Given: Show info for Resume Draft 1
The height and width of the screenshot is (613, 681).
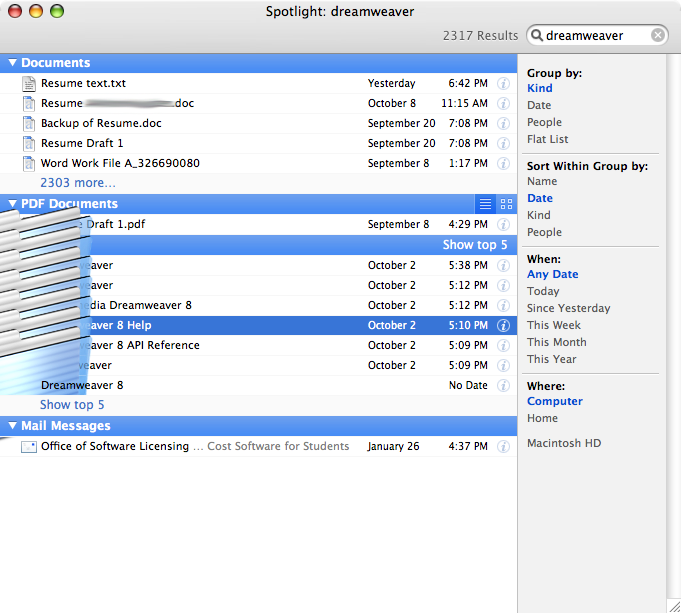Looking at the screenshot, I should pyautogui.click(x=503, y=143).
